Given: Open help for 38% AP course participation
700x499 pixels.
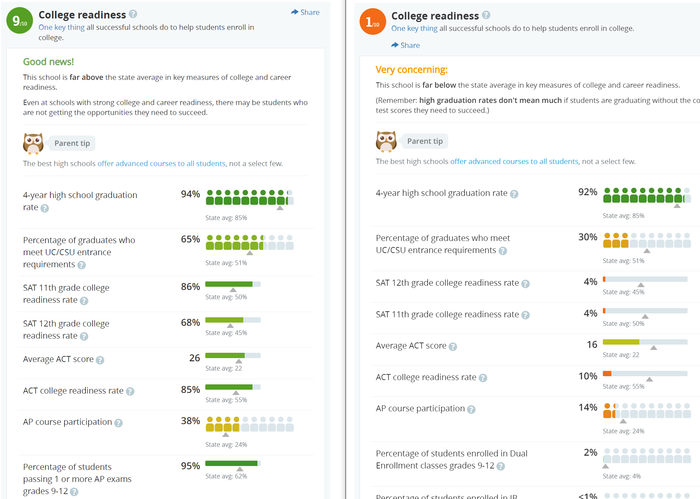Looking at the screenshot, I should click(119, 422).
